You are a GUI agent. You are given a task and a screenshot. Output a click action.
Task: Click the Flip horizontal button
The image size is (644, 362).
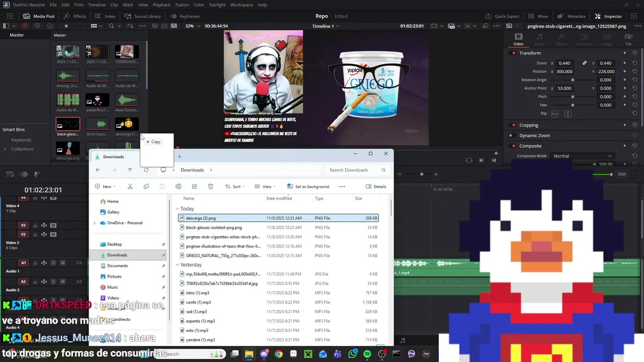coord(555,114)
